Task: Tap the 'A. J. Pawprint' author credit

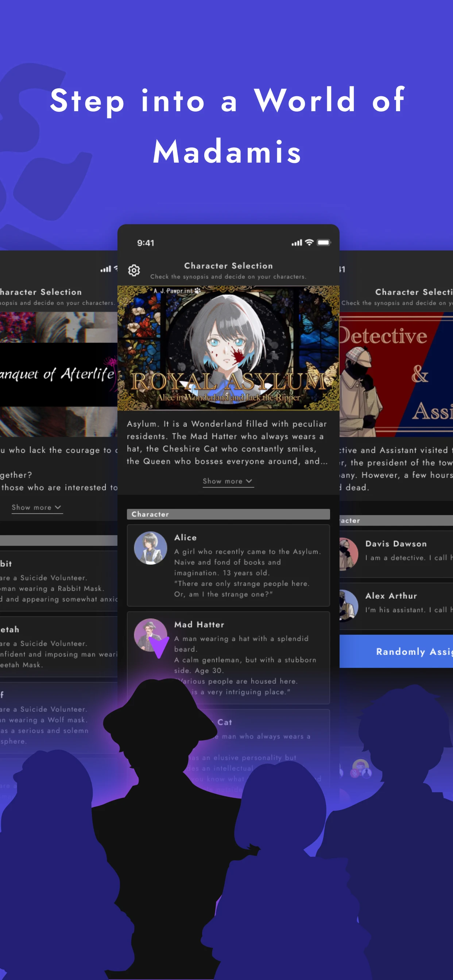Action: [x=177, y=291]
